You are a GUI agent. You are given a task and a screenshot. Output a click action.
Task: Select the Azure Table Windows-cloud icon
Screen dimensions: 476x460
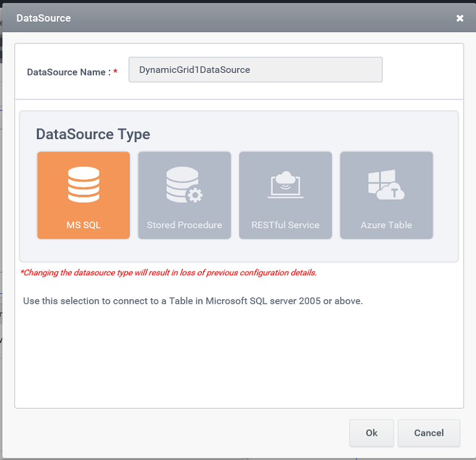pyautogui.click(x=386, y=184)
